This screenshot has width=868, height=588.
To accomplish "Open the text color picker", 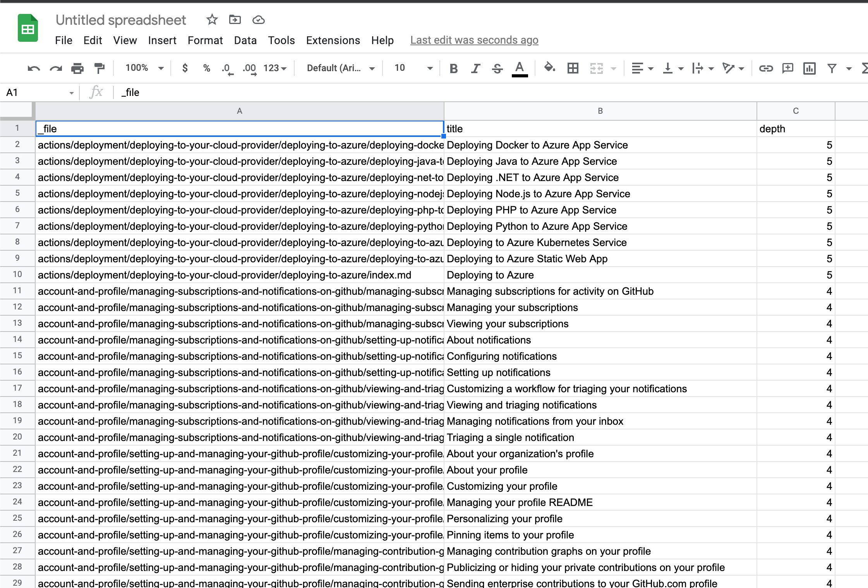I will [x=520, y=68].
